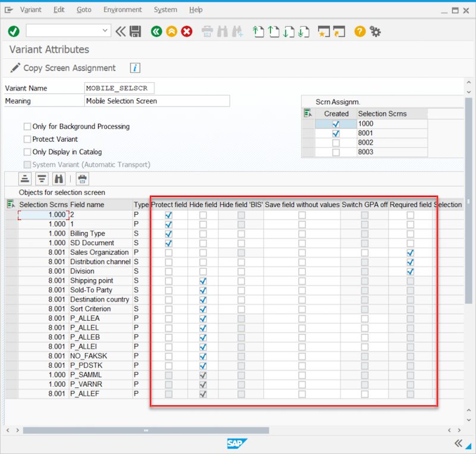Open Help via yellow question mark icon

pyautogui.click(x=360, y=32)
